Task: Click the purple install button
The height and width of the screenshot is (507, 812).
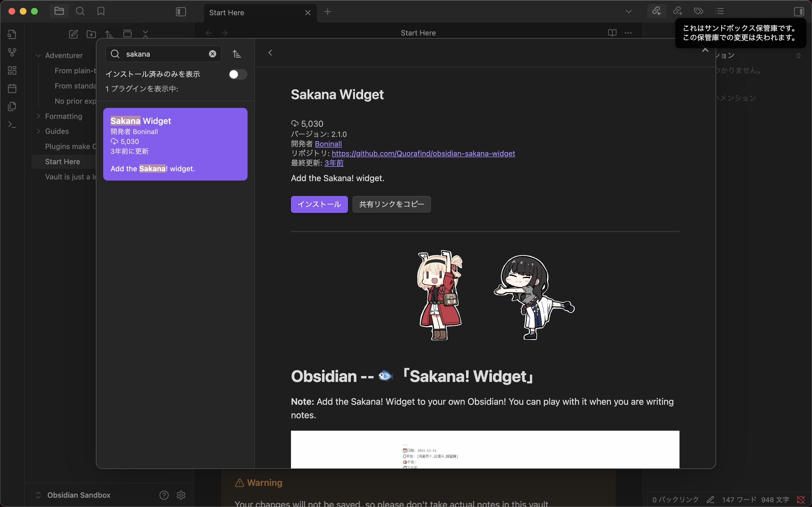Action: point(319,204)
